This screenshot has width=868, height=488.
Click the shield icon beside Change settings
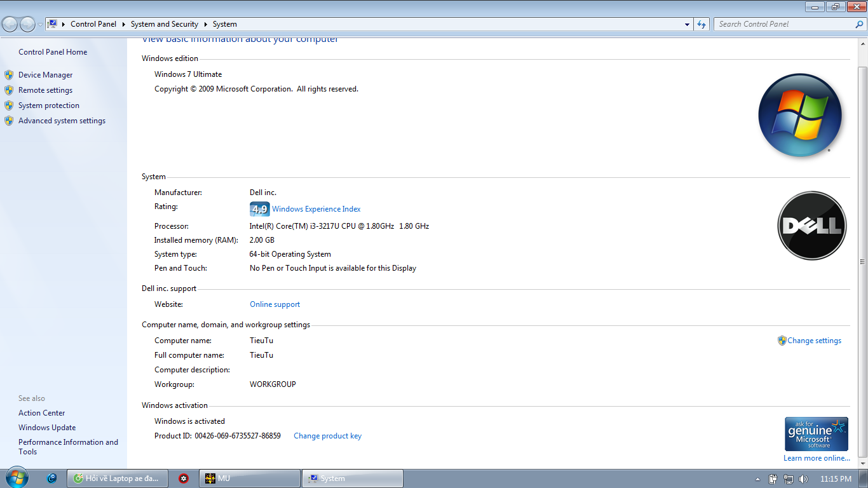click(x=782, y=341)
